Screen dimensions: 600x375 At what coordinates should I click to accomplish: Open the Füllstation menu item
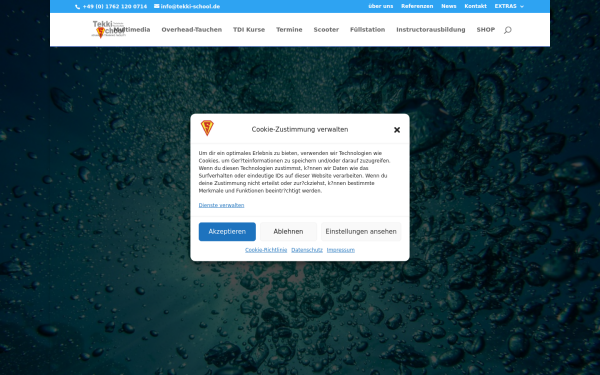(367, 29)
